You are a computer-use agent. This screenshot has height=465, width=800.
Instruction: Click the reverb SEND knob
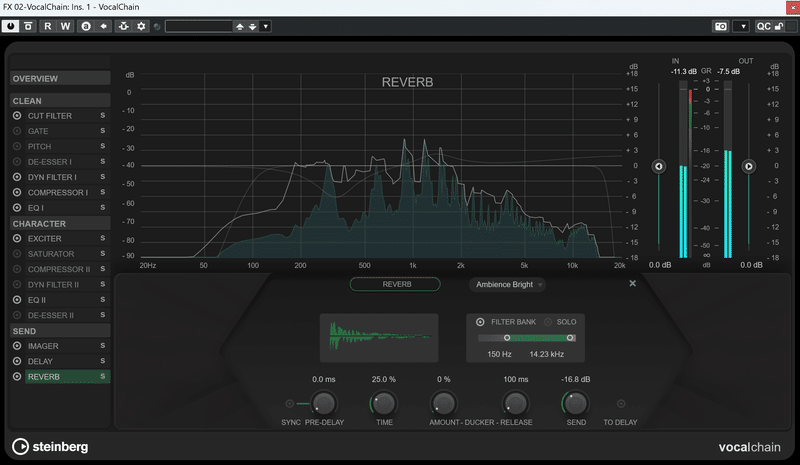point(576,404)
